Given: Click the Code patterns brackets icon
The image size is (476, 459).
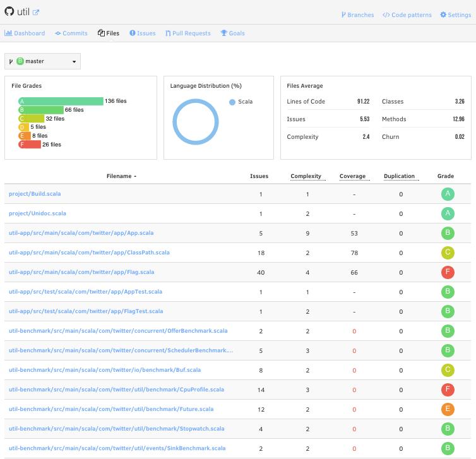Looking at the screenshot, I should pyautogui.click(x=386, y=15).
